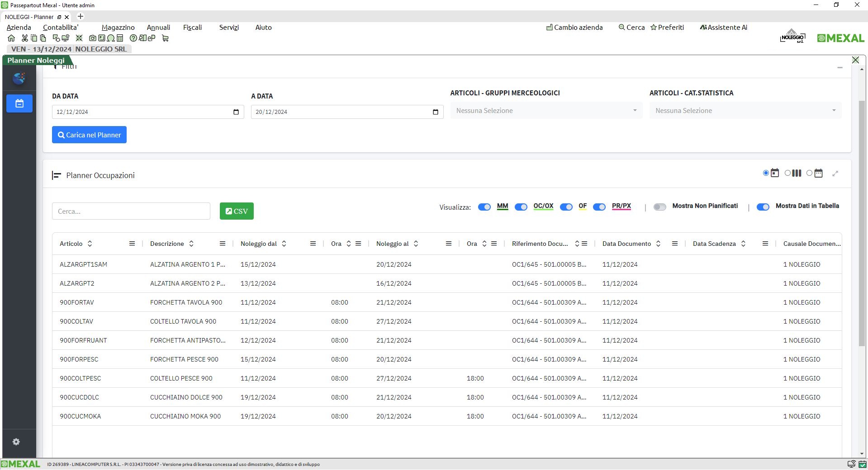Open the shopping cart icon

click(165, 38)
